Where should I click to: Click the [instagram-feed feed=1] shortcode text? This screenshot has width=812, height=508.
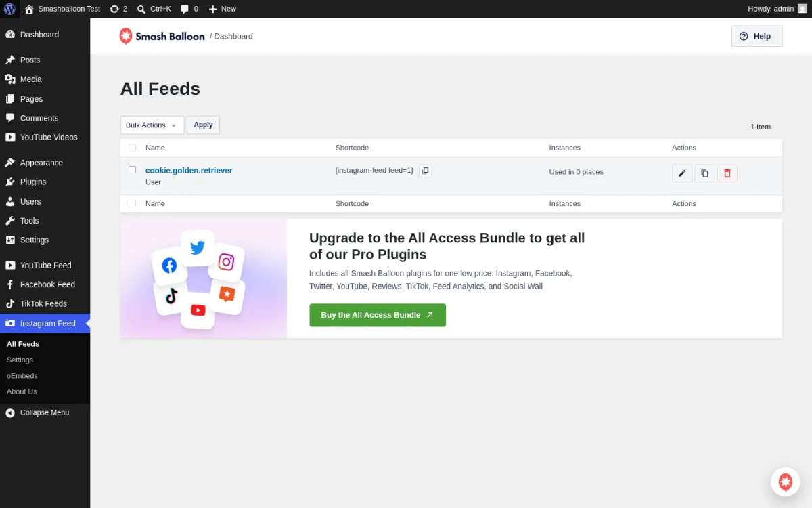pos(374,171)
